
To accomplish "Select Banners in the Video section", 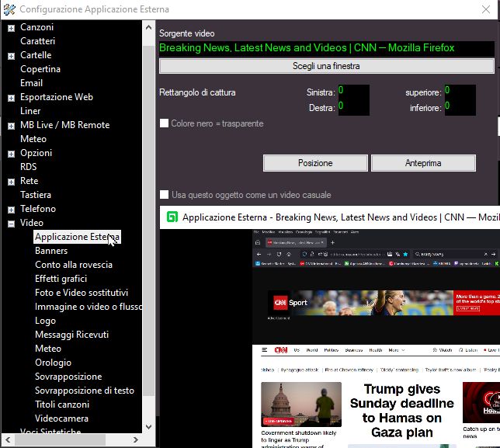I will pyautogui.click(x=51, y=251).
